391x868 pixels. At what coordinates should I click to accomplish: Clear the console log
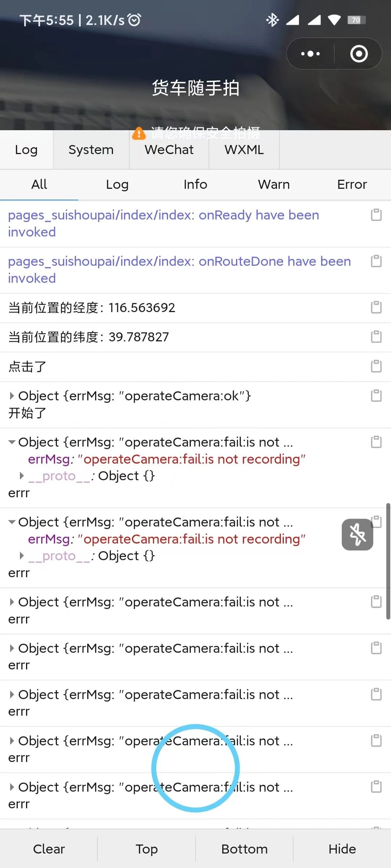(x=49, y=849)
